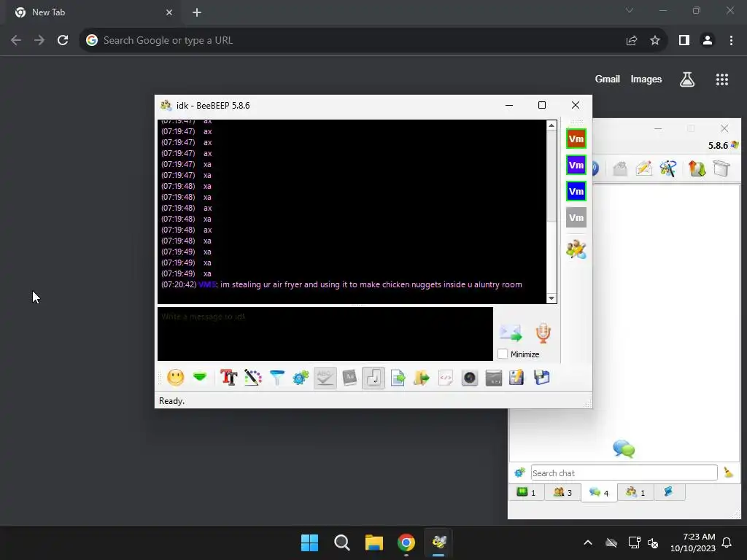Click the Gmail link in Chrome
This screenshot has width=747, height=560.
(608, 79)
